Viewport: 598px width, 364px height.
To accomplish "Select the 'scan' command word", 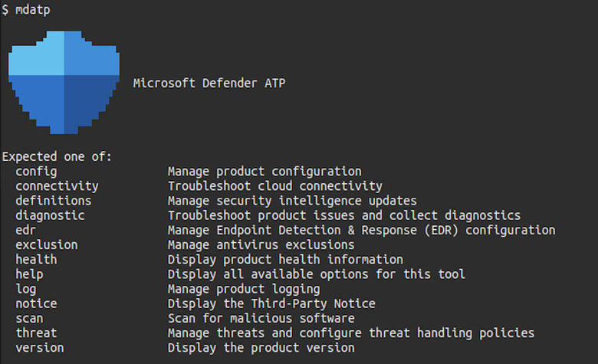I will 29,318.
